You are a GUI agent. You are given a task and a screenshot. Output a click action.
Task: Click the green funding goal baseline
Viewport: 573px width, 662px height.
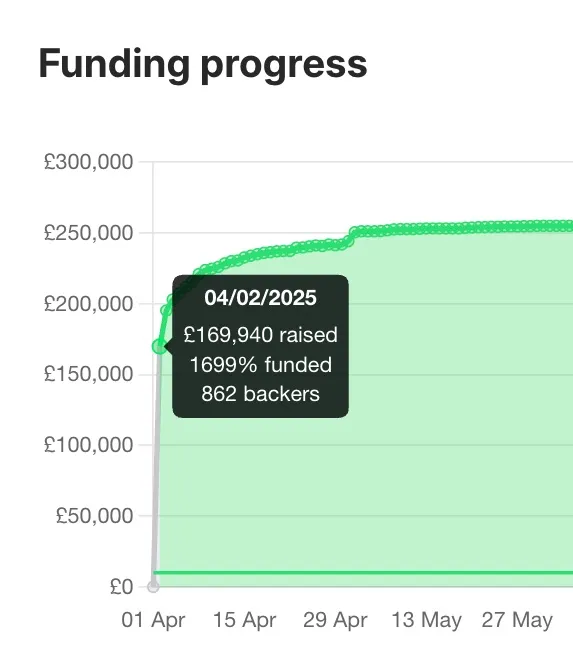pos(363,573)
